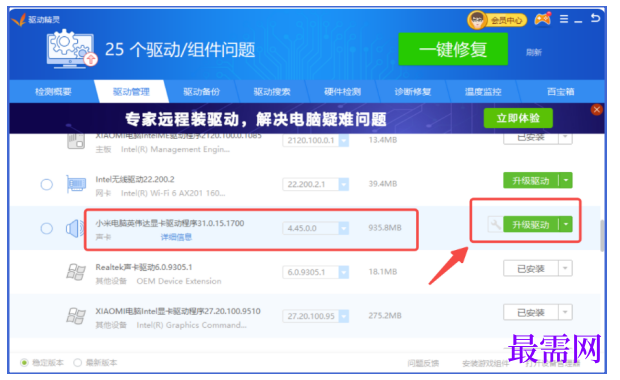This screenshot has width=620, height=380.
Task: Click 已安装 button for XIAOMI电脑Intel显卡驱动
Action: 531,312
